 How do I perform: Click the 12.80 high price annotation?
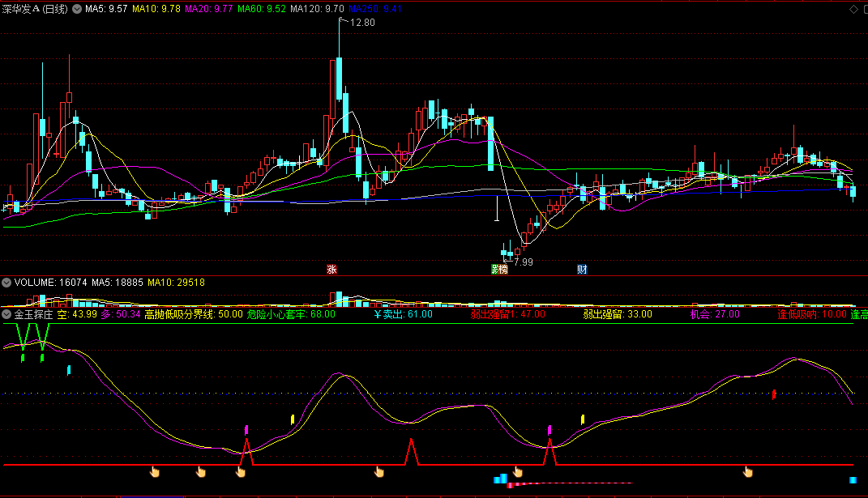point(362,23)
